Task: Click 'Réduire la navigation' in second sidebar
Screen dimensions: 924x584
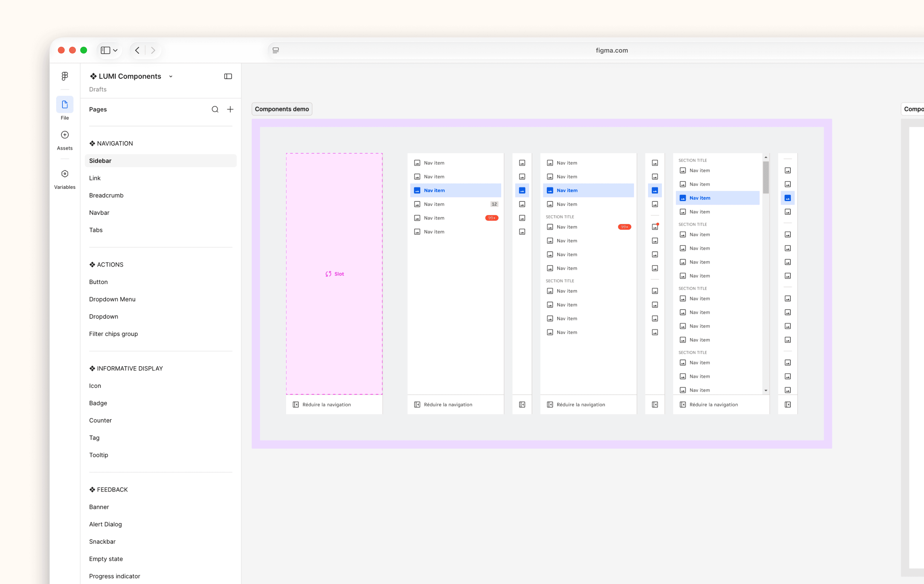Action: [448, 405]
